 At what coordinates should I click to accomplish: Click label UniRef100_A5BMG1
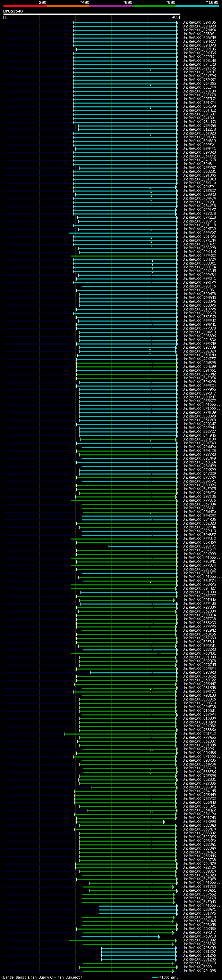[x=199, y=653]
